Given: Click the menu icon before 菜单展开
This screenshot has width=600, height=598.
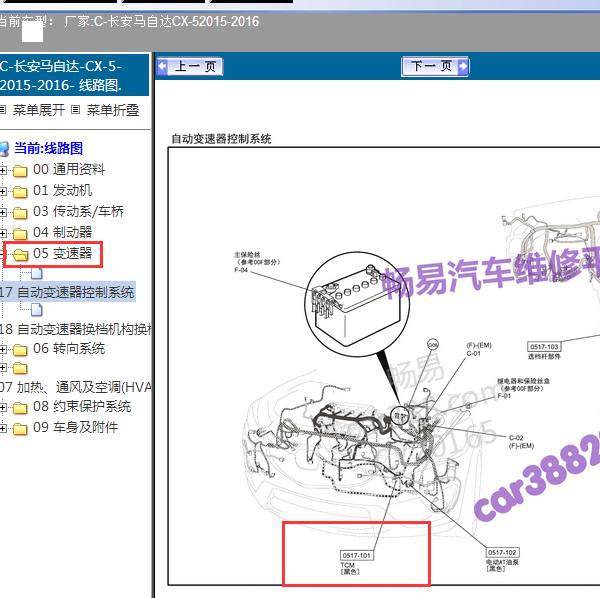Looking at the screenshot, I should click(x=2, y=110).
